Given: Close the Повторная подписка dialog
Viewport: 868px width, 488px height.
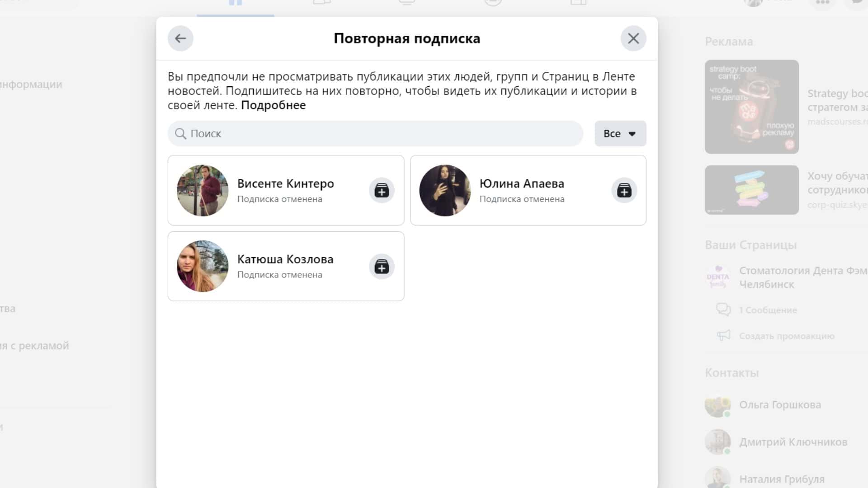Looking at the screenshot, I should pyautogui.click(x=633, y=38).
